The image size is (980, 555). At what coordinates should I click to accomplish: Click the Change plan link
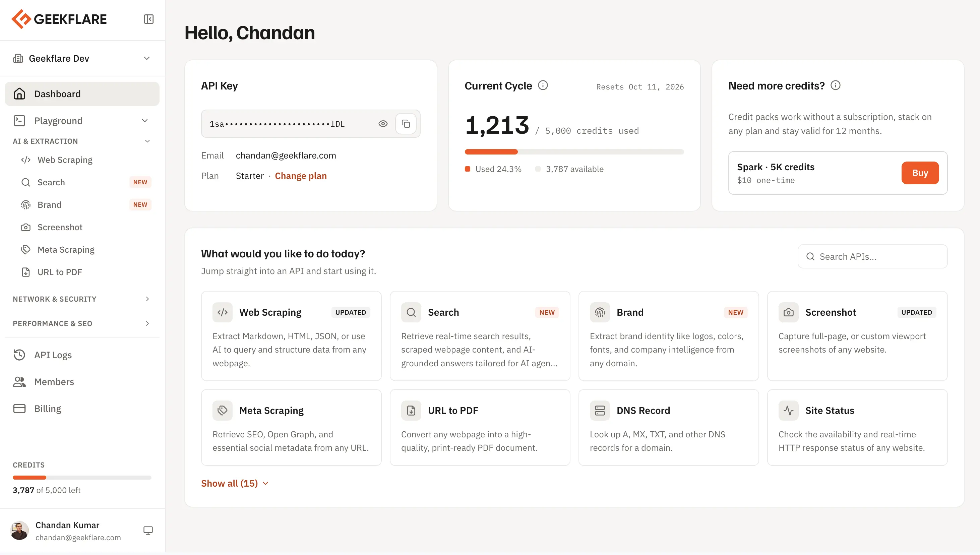[x=301, y=176]
